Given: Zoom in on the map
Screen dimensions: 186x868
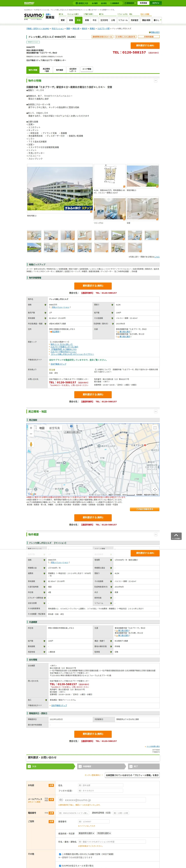Looking at the screenshot, I should (x=31, y=428).
